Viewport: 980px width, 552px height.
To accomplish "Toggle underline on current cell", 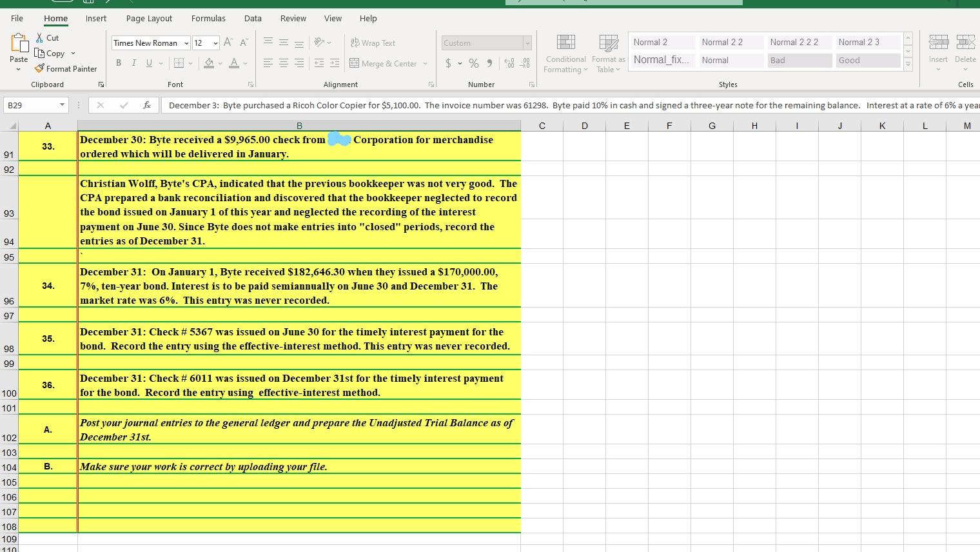I will click(148, 63).
